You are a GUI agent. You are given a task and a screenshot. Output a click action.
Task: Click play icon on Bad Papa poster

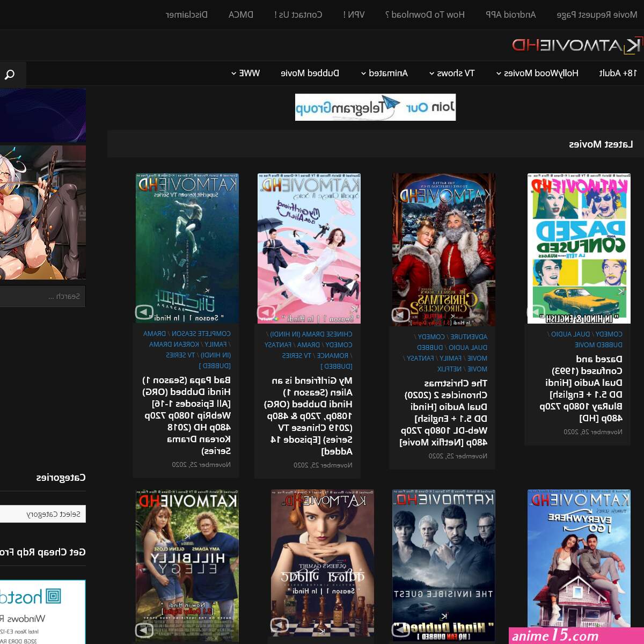(x=144, y=312)
